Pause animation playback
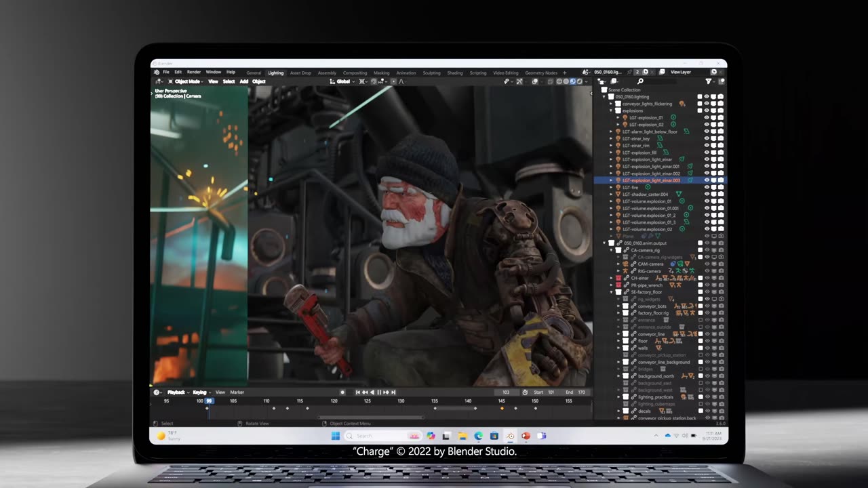This screenshot has height=488, width=868. 379,392
